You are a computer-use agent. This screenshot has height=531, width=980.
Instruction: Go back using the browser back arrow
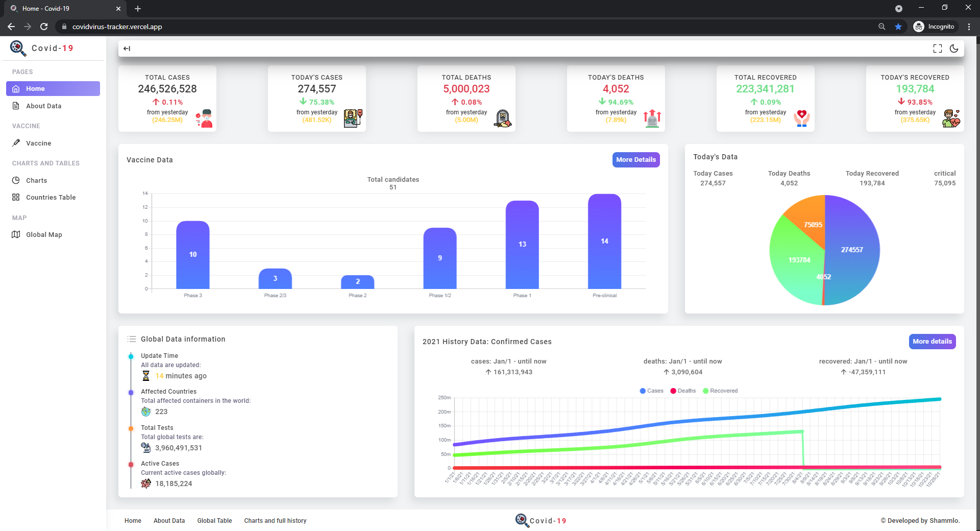[11, 27]
